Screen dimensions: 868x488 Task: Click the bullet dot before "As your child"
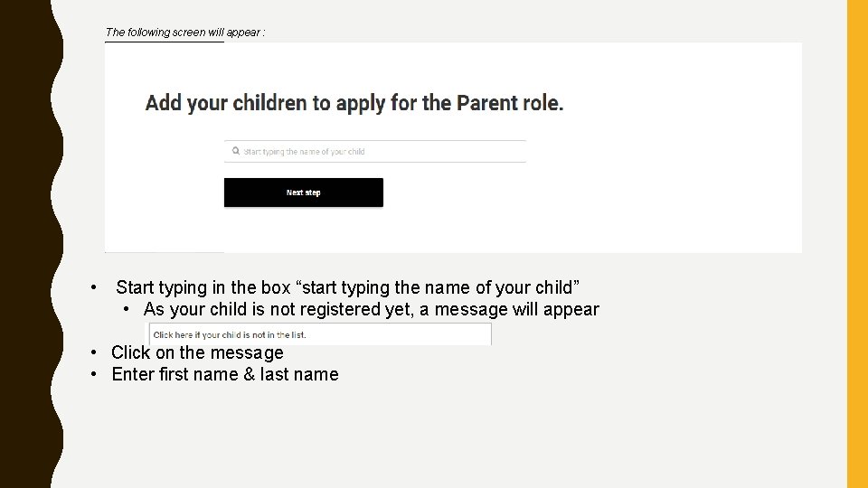point(128,310)
